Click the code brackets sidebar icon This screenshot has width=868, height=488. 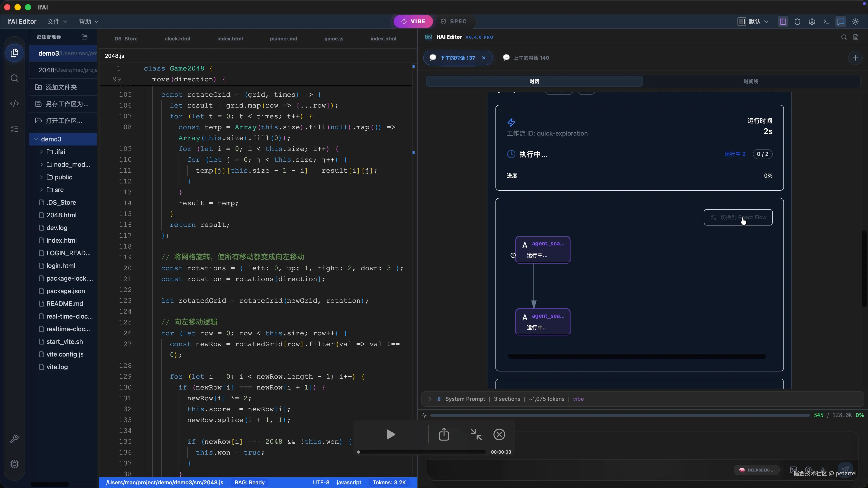14,103
